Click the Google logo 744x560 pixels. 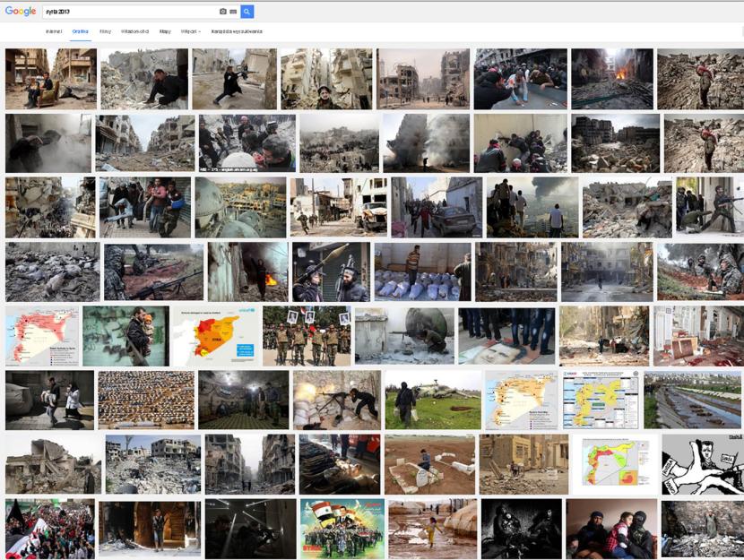tap(20, 11)
